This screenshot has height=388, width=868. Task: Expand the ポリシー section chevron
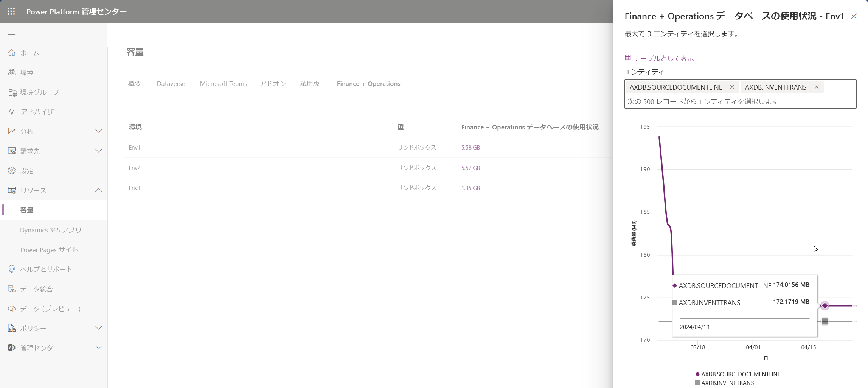pyautogui.click(x=99, y=328)
